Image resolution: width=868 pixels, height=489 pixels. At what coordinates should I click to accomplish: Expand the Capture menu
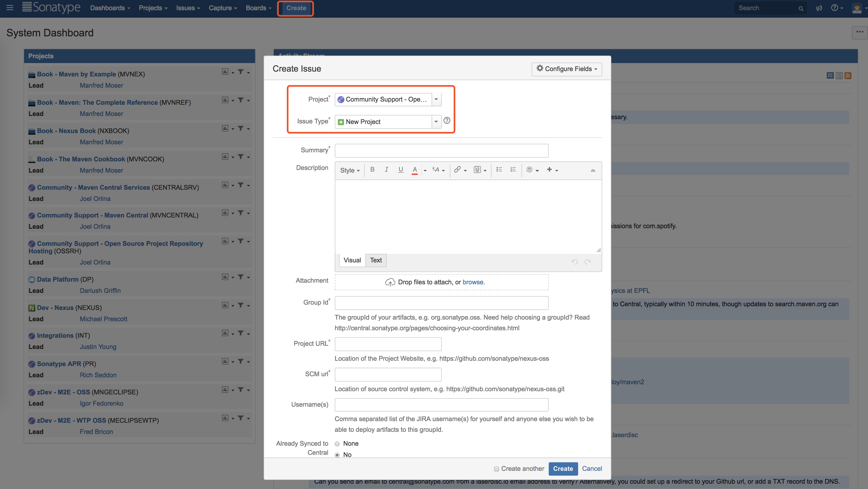tap(223, 8)
